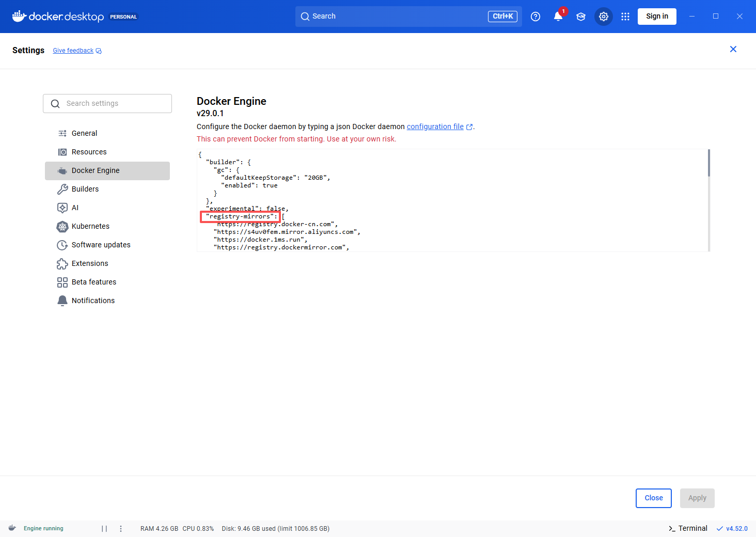756x537 pixels.
Task: Click the Ctrl+K shortcut badge
Action: (x=502, y=17)
